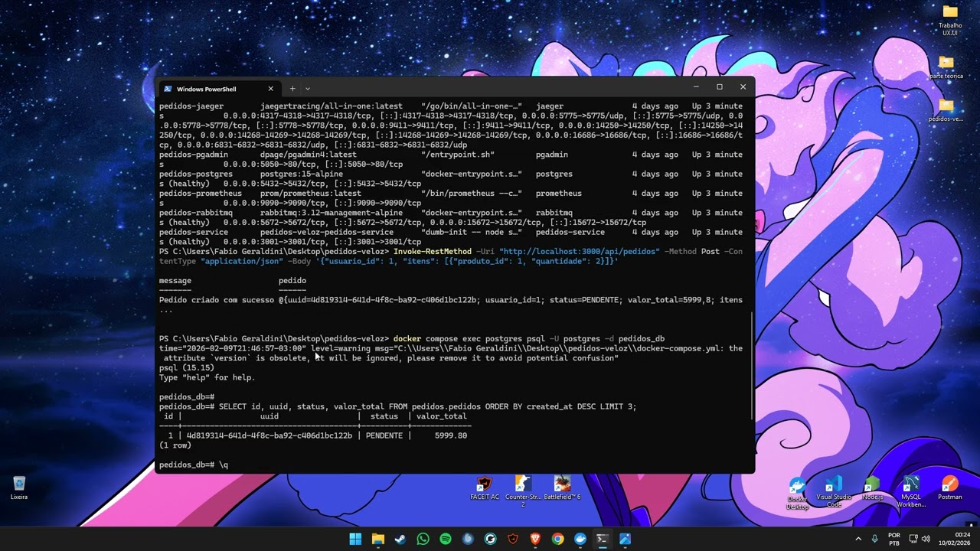Click the SELECT id, uuid, status query line
The height and width of the screenshot is (551, 980).
point(428,406)
